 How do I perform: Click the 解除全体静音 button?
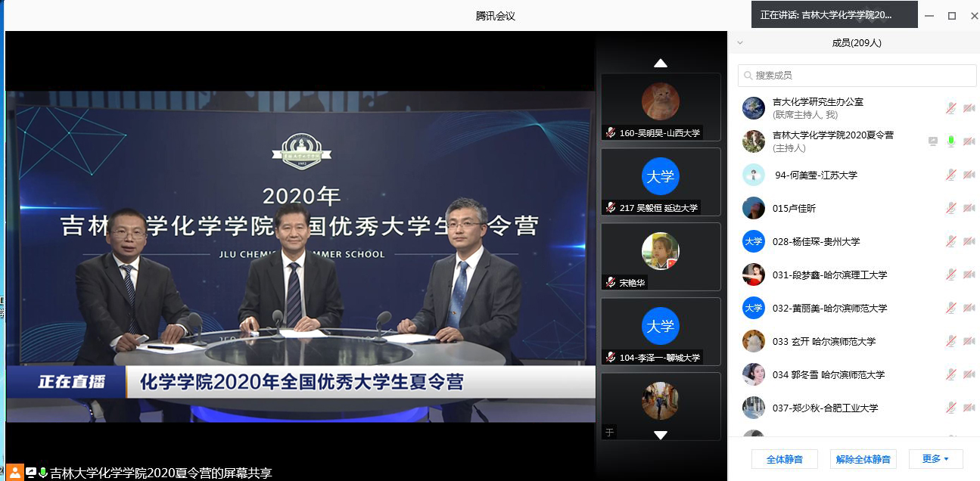point(863,459)
